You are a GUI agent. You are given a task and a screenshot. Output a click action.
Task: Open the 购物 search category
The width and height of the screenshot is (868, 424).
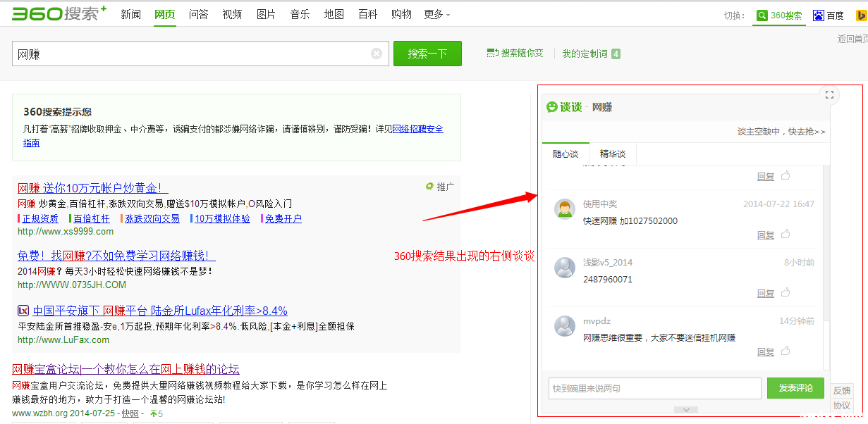pyautogui.click(x=401, y=14)
